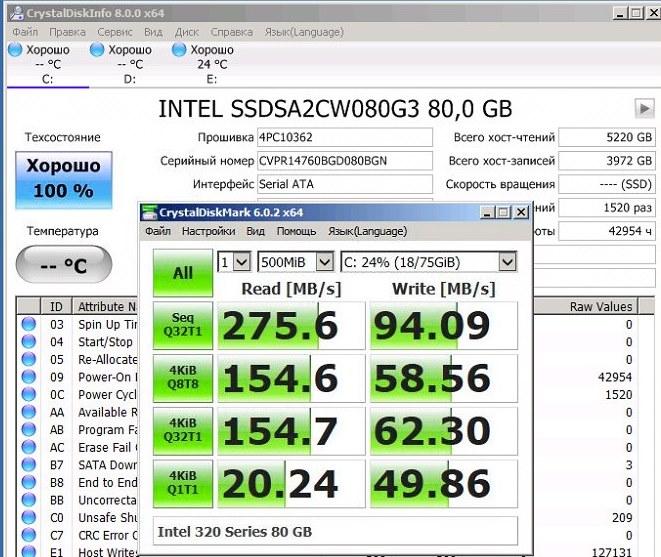This screenshot has height=557, width=661.
Task: Open Правка menu in CrystalDiskInfo
Action: pos(67,32)
